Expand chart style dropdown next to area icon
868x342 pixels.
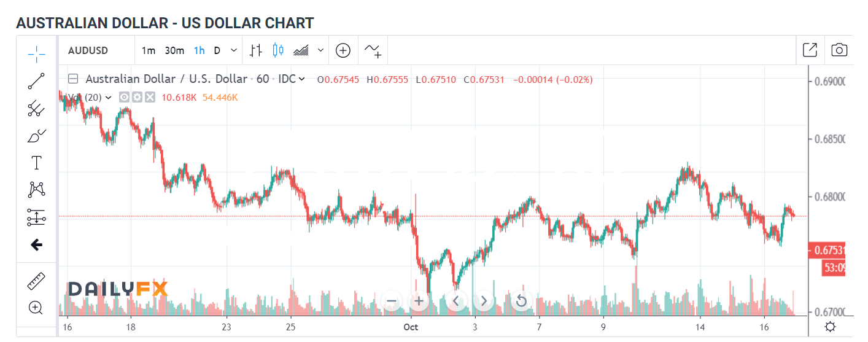tap(320, 50)
